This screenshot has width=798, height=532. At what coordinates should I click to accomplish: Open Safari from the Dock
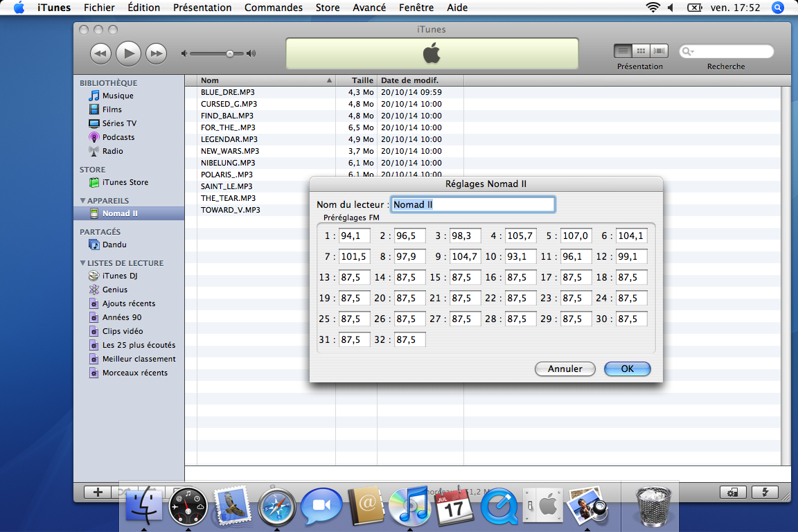(x=276, y=506)
